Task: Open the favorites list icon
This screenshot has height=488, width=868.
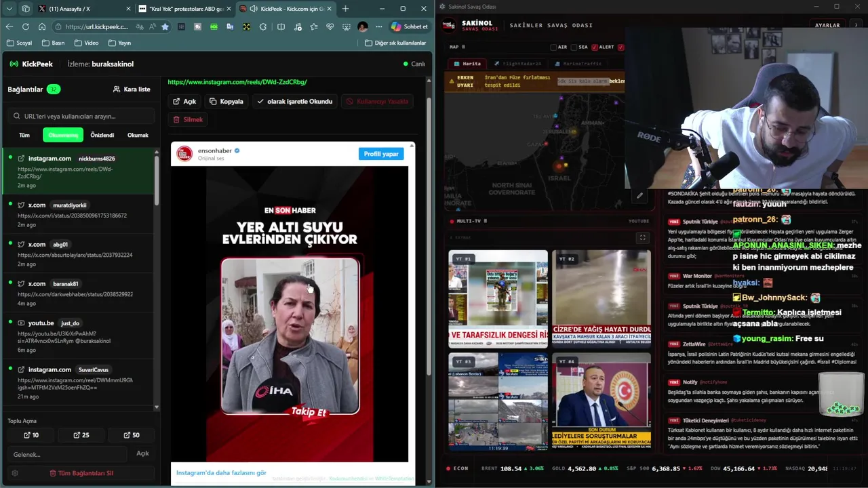Action: [314, 26]
